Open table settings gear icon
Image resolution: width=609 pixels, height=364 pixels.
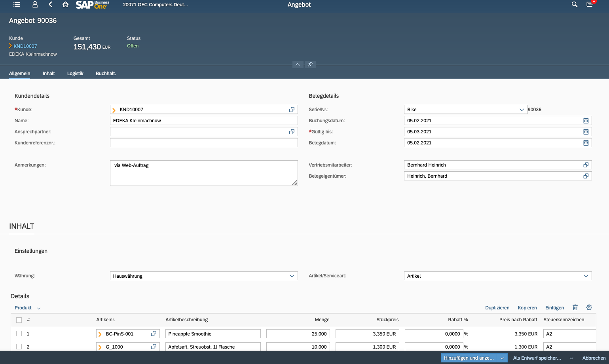pyautogui.click(x=589, y=307)
